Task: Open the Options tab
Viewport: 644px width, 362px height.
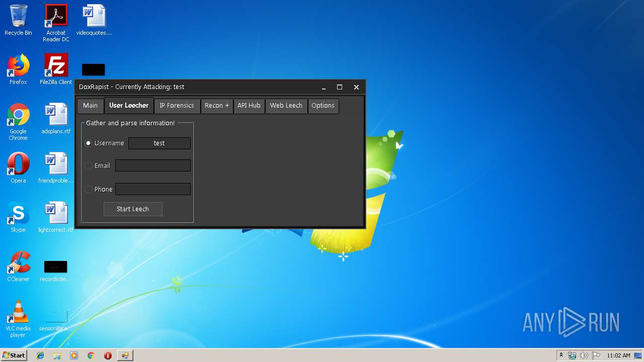Action: [x=323, y=106]
